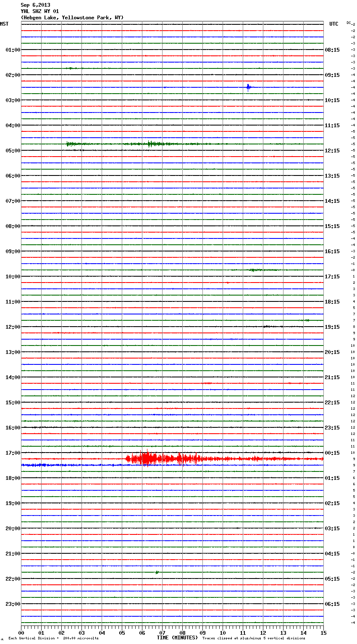Click the long green tremor burst before 05:00

(x=143, y=144)
